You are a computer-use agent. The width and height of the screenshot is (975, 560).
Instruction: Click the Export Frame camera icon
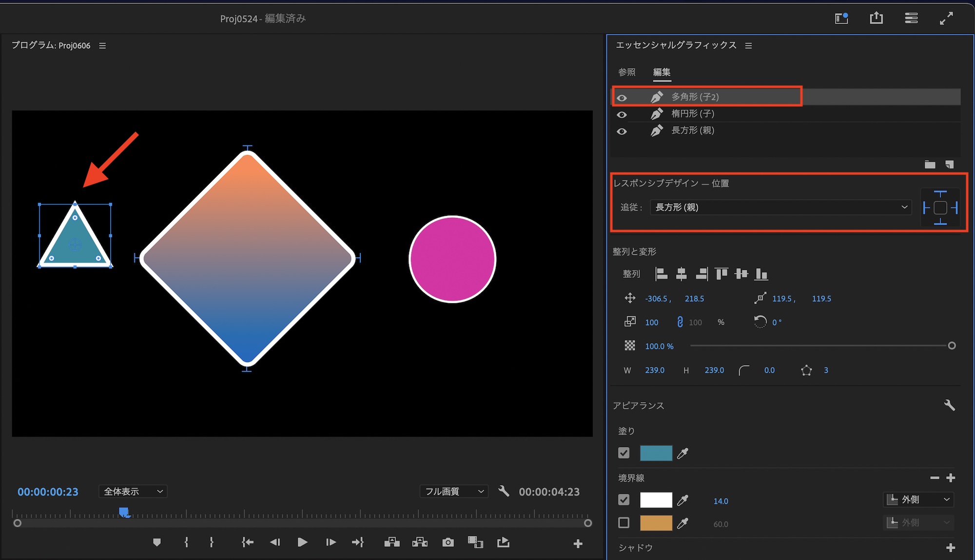pos(448,542)
